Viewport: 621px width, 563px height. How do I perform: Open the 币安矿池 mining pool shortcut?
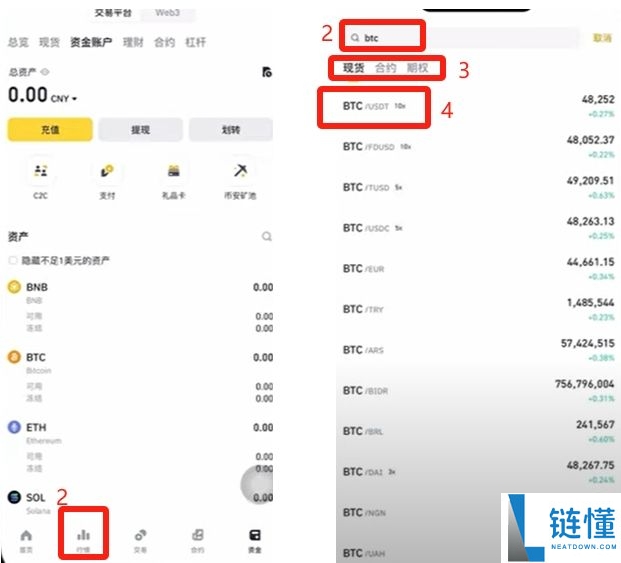pos(240,178)
